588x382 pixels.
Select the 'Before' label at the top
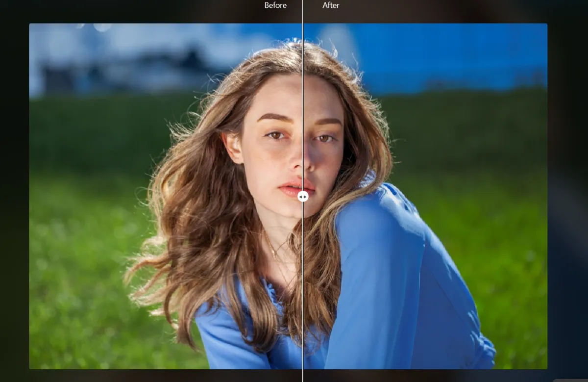pos(275,5)
